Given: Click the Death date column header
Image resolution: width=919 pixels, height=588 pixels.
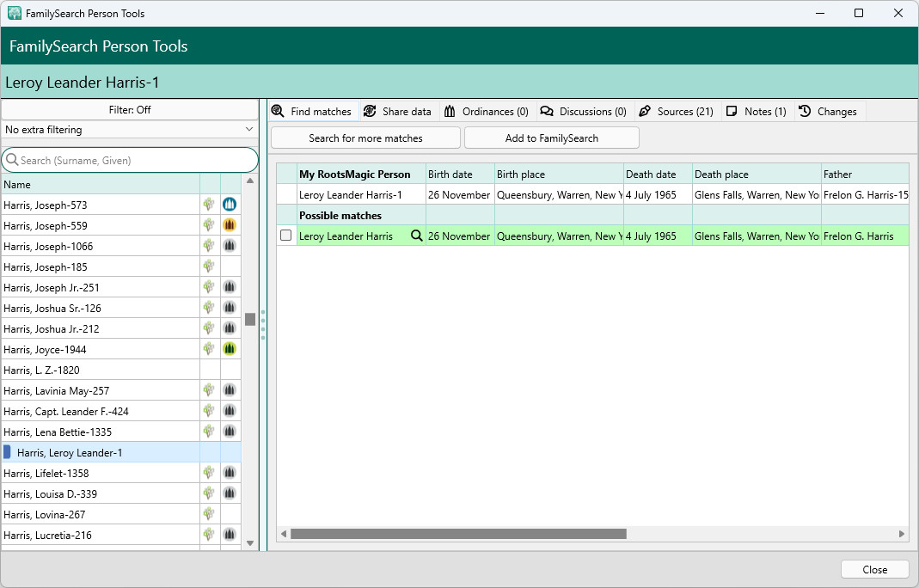Looking at the screenshot, I should click(659, 175).
